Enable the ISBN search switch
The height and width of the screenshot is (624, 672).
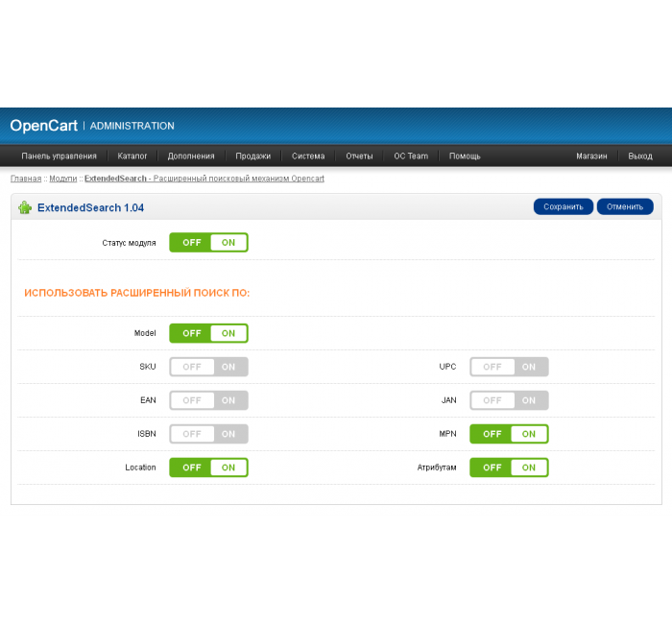208,434
